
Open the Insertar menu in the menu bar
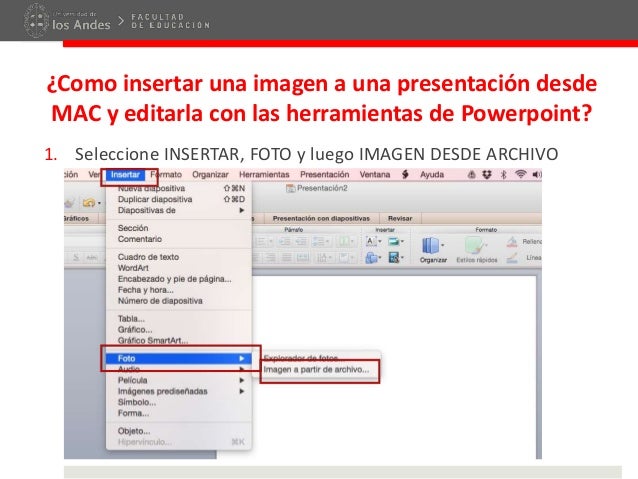[x=125, y=175]
